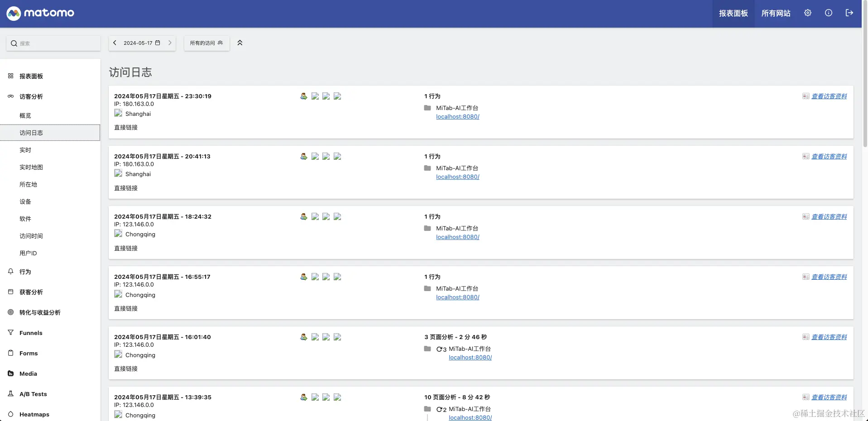868x421 pixels.
Task: Open the date picker 2024-05-17
Action: (x=142, y=43)
